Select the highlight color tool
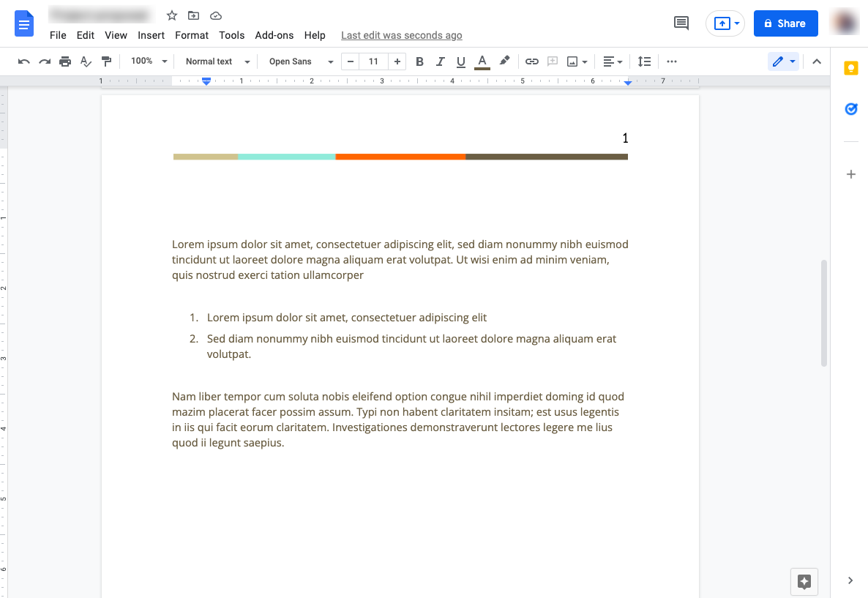The height and width of the screenshot is (598, 868). [504, 61]
